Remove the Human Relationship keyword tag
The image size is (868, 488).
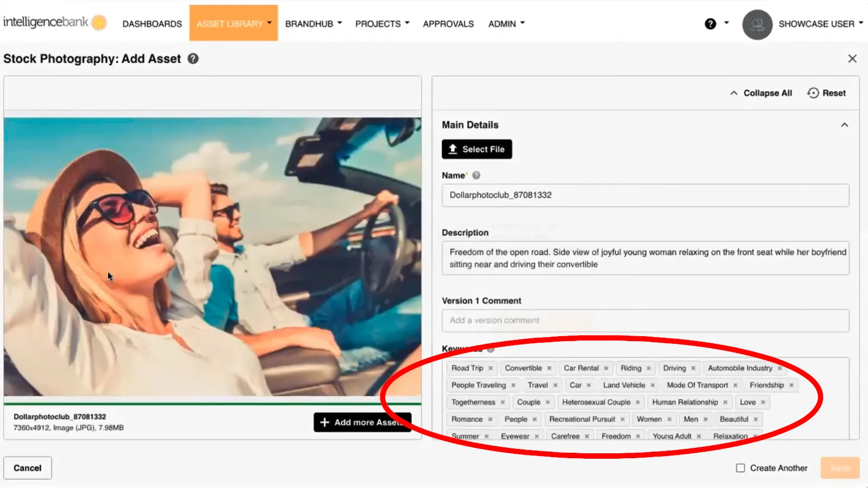pyautogui.click(x=725, y=402)
